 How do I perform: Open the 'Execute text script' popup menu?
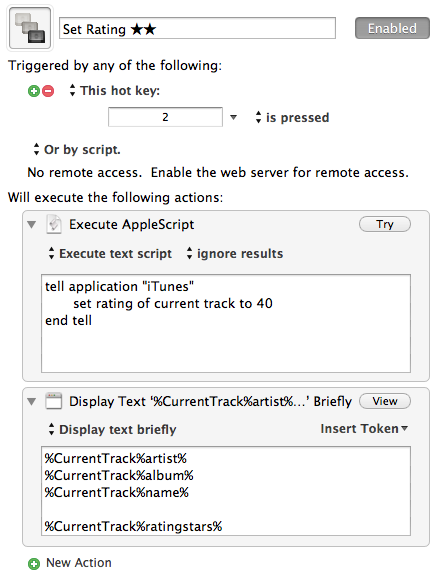110,254
